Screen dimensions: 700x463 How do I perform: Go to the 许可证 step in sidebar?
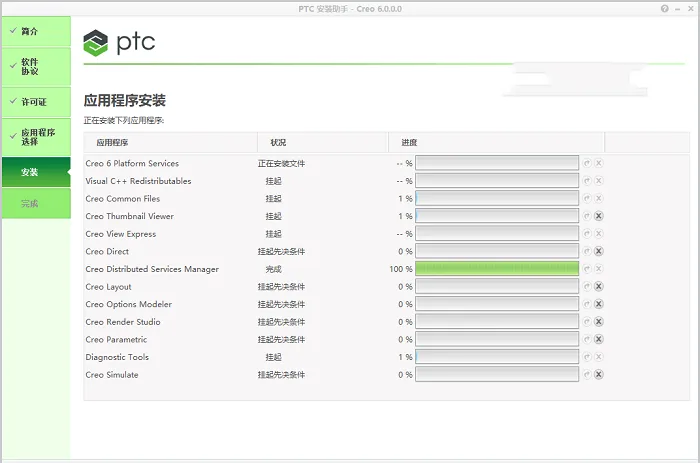tap(36, 102)
